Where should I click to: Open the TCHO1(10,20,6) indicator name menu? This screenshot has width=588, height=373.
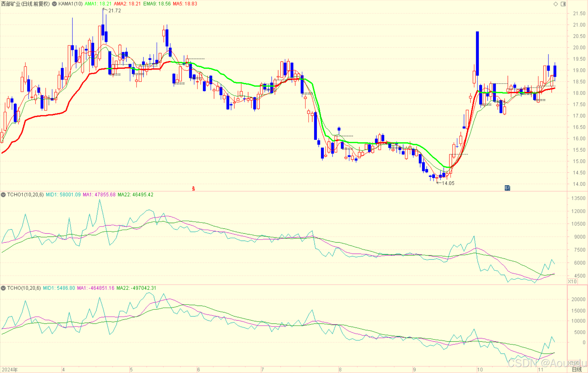[25, 195]
